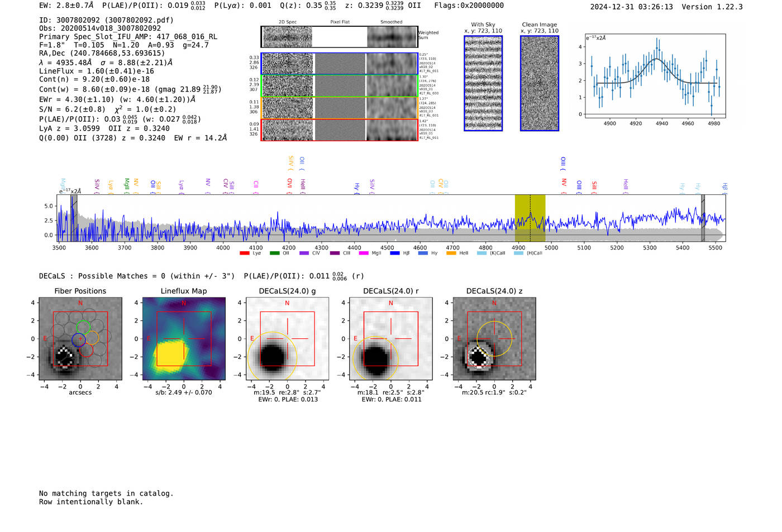
Task: Click the Gaussian emission line fit plot
Action: [655, 76]
